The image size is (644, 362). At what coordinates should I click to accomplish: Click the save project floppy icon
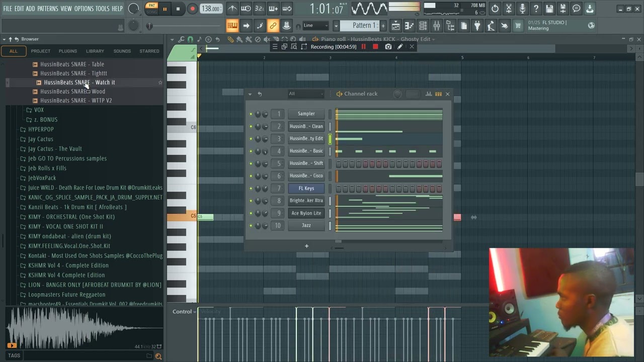pyautogui.click(x=549, y=9)
